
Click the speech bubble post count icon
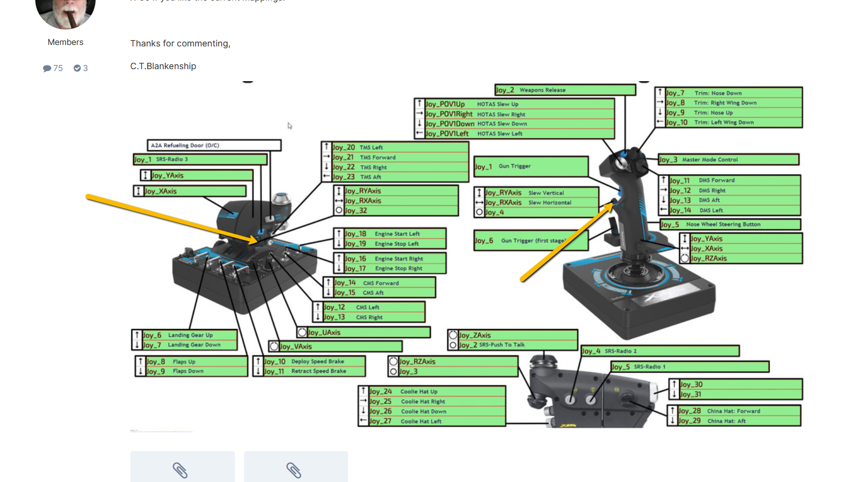coord(47,68)
